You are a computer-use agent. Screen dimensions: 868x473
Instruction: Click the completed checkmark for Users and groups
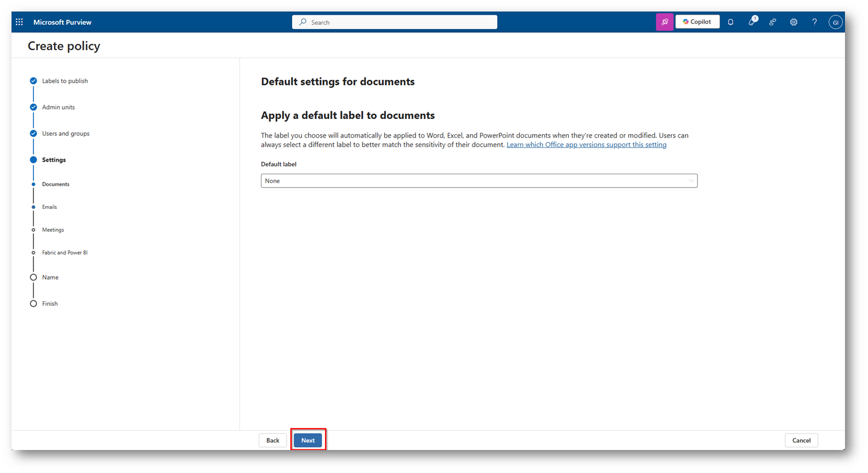(x=33, y=133)
